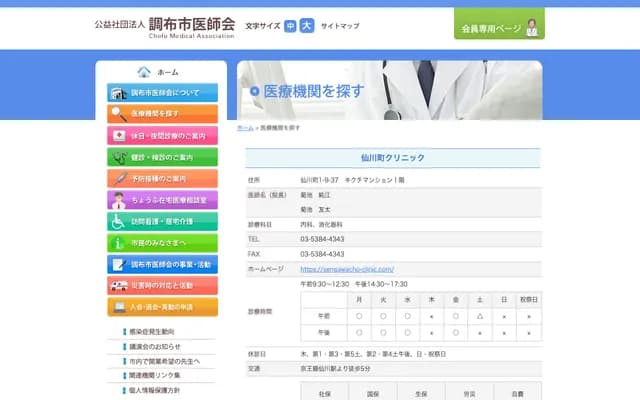Set font size to 中 (medium)

point(291,26)
